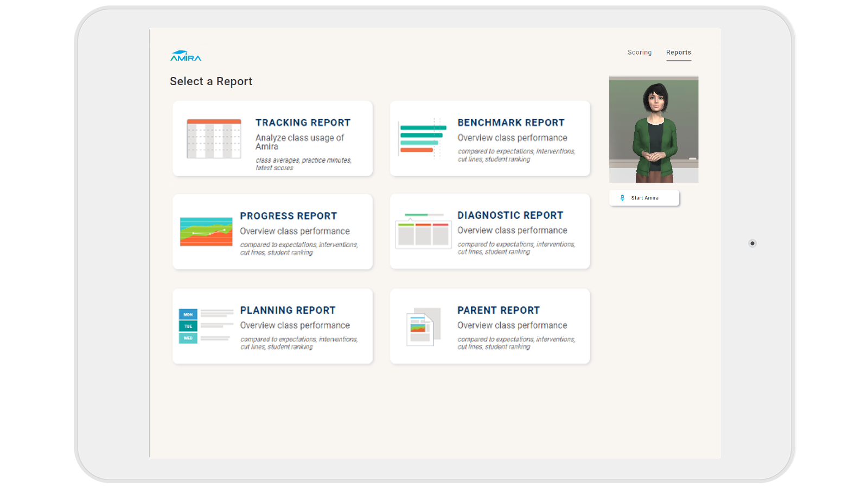Viewport: 868px width, 488px height.
Task: Click the Amira avatar portrait
Action: 654,130
